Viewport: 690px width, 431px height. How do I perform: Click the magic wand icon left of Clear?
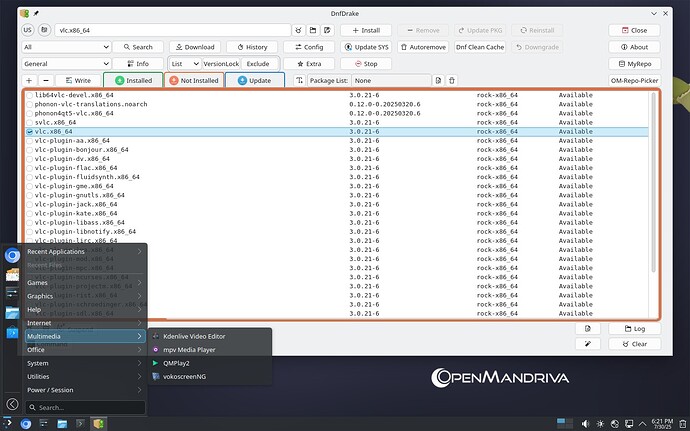click(588, 344)
